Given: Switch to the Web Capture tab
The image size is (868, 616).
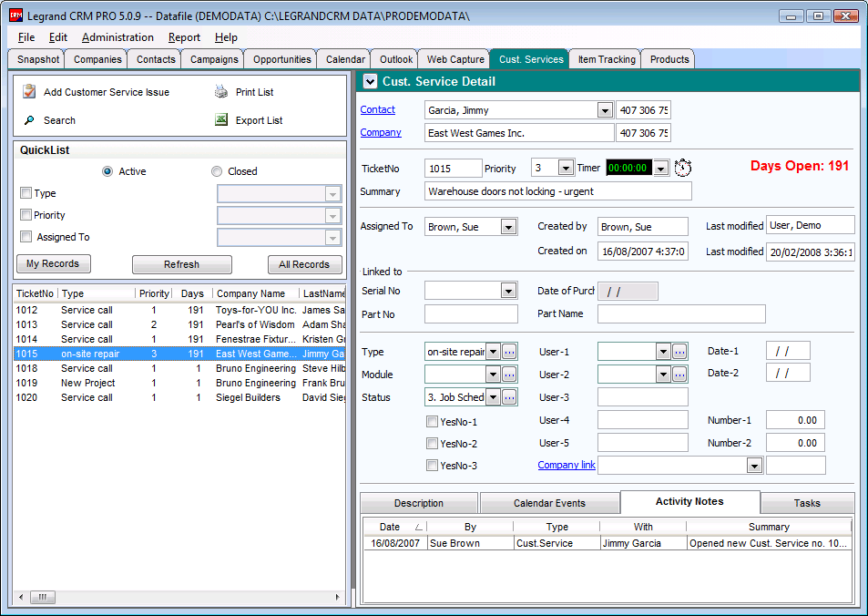Looking at the screenshot, I should (455, 59).
